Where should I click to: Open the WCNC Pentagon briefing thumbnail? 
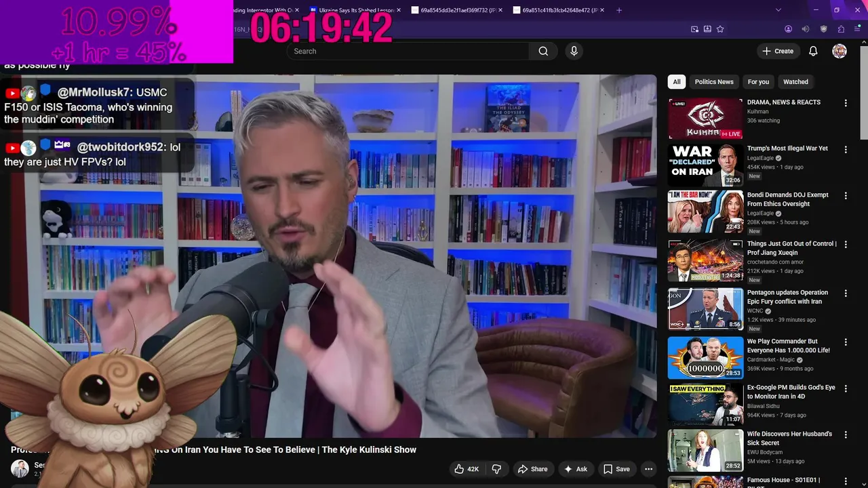(705, 309)
